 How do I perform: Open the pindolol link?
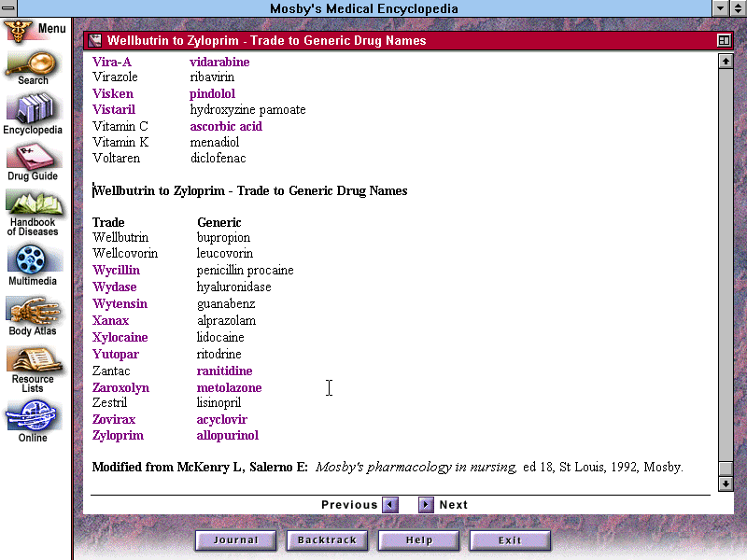point(213,94)
